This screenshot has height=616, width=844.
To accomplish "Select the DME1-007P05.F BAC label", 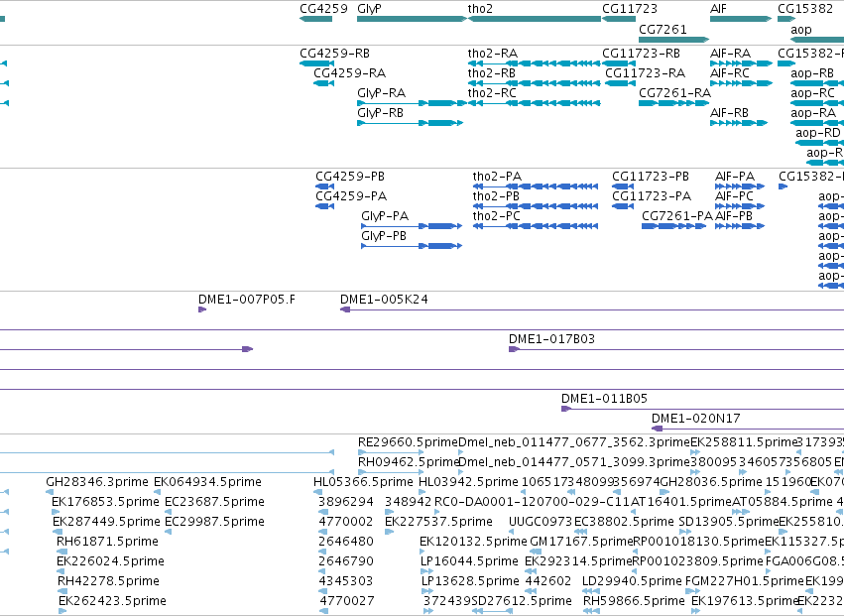I will 247,300.
